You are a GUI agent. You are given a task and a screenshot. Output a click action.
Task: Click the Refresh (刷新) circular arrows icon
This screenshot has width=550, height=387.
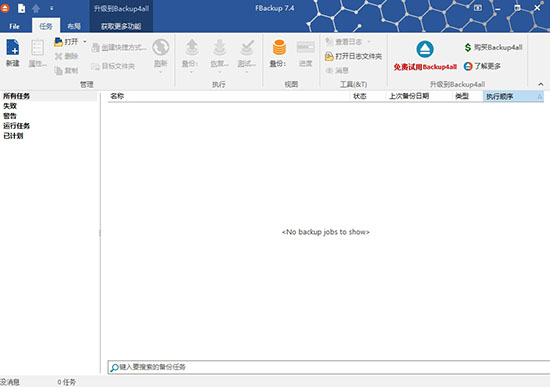(161, 47)
